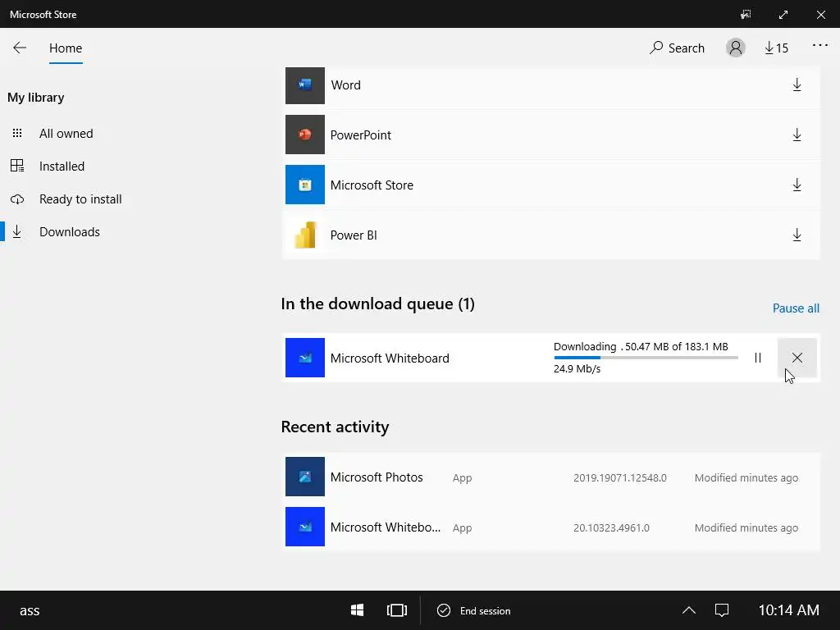The width and height of the screenshot is (840, 630).
Task: Click the 10:14 AM taskbar clock
Action: (788, 610)
